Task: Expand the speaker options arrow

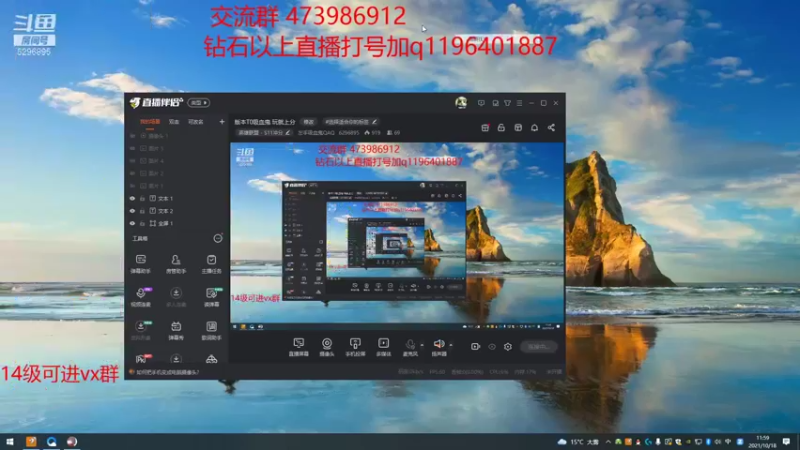Action: pyautogui.click(x=451, y=345)
